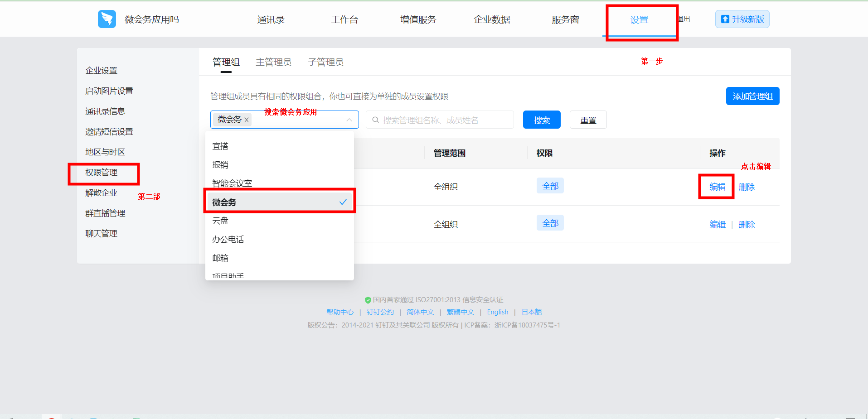
Task: Click the magnifier icon in the search box
Action: [376, 120]
